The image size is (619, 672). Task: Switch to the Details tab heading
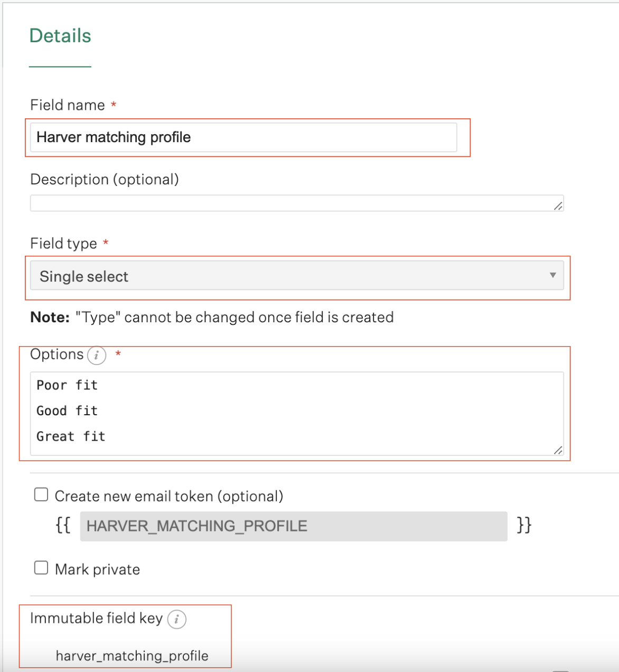point(60,36)
